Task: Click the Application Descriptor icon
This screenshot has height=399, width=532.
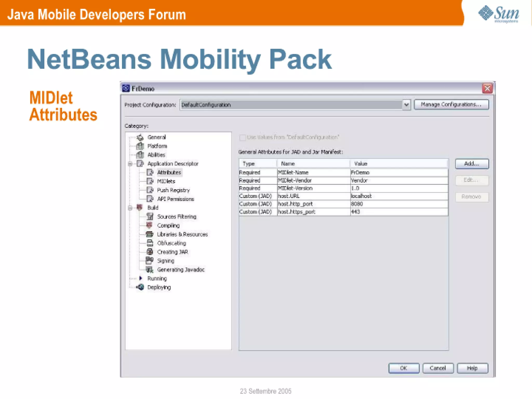Action: click(140, 164)
